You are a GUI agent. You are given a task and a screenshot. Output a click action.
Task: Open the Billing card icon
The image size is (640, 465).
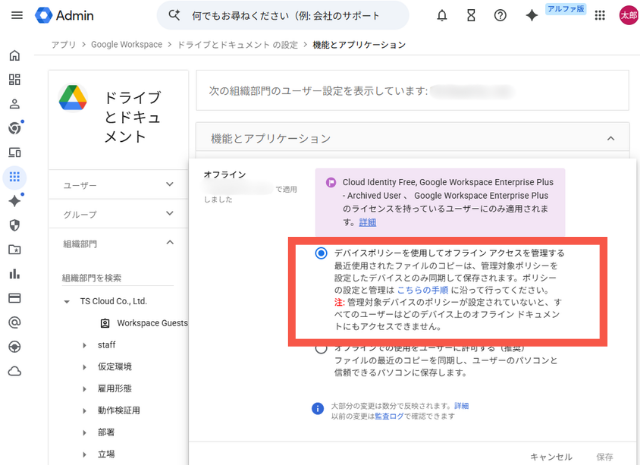15,298
